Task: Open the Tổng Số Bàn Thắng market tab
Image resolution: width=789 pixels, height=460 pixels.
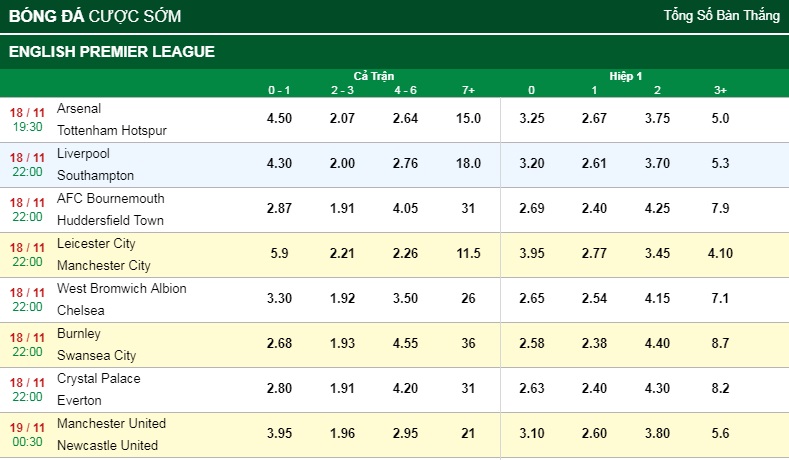Action: 721,16
